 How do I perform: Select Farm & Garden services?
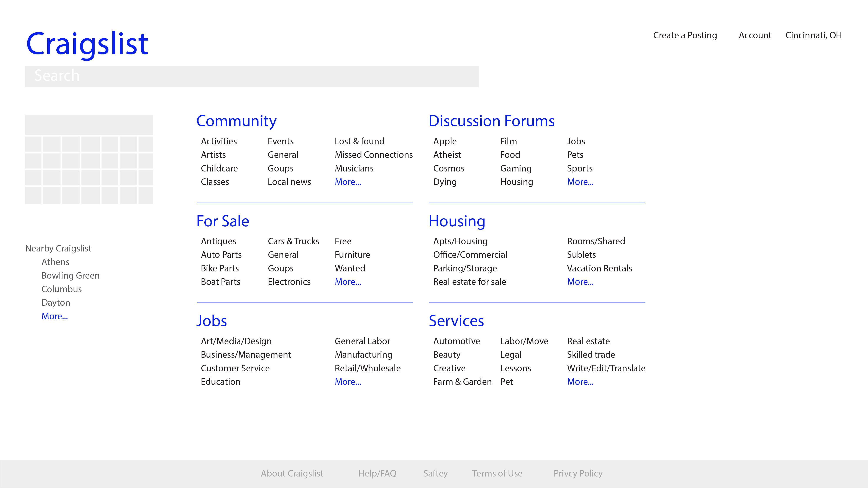[462, 382]
